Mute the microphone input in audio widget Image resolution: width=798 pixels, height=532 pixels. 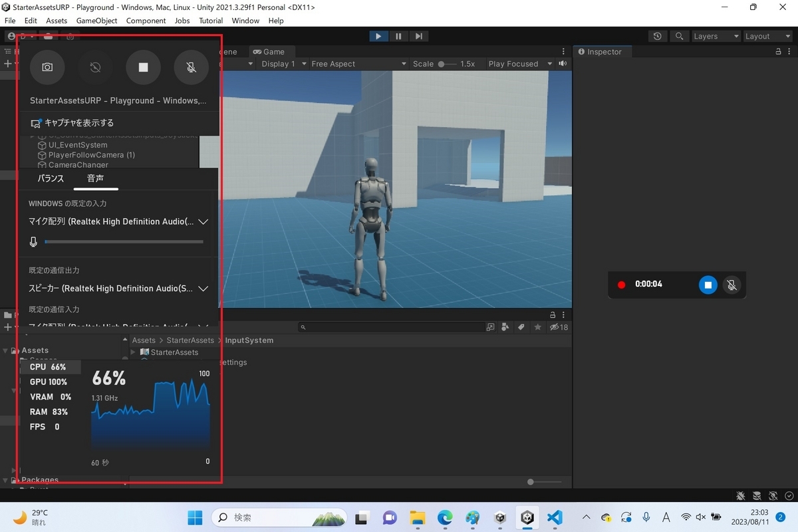click(33, 242)
